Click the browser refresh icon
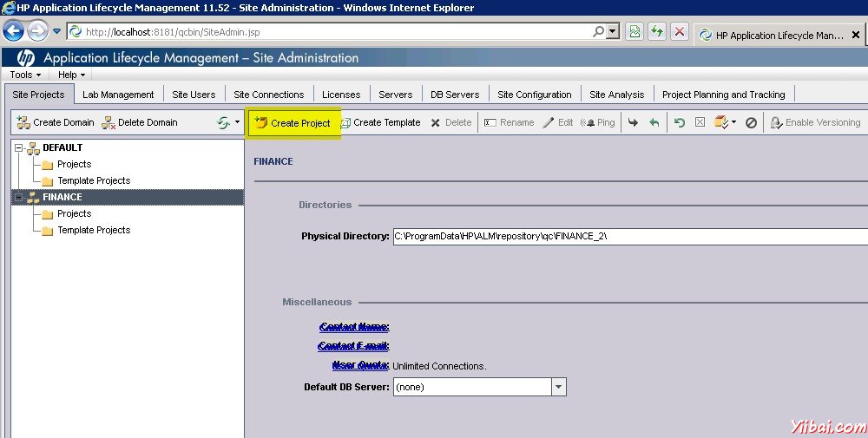 pos(657,31)
